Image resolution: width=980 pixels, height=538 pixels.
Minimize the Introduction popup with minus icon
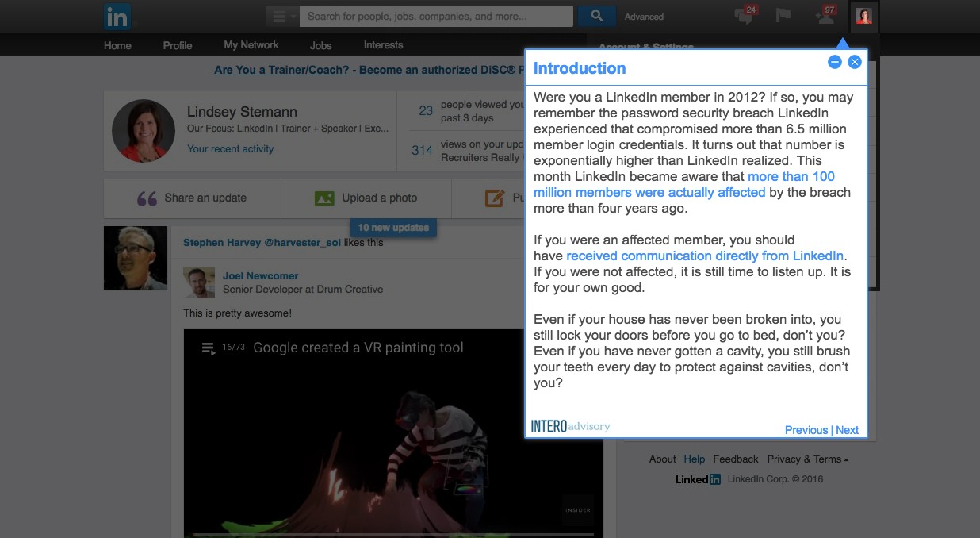(x=834, y=62)
